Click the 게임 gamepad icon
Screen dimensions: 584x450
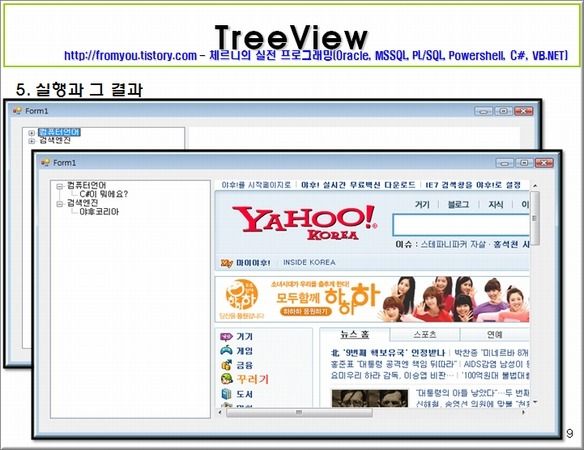pos(226,351)
